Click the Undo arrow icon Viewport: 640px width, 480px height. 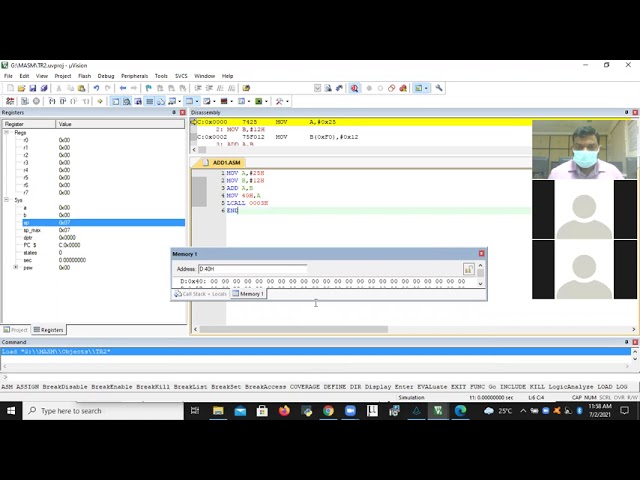[96, 88]
